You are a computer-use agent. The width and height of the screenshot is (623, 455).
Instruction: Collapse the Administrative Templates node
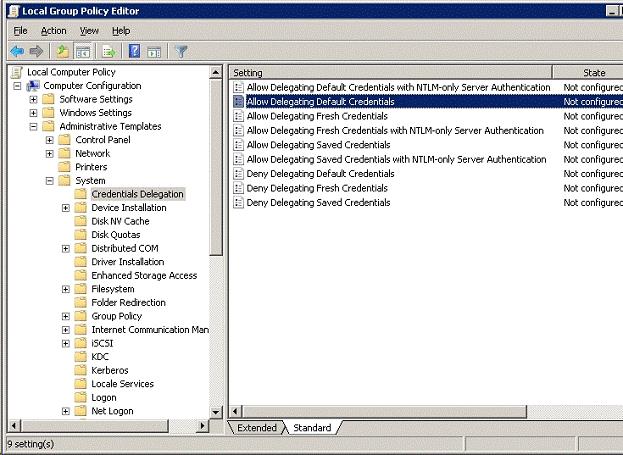point(33,126)
